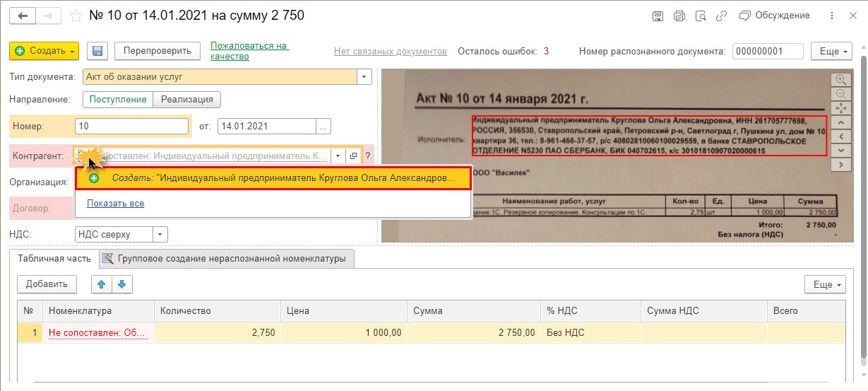Expand the НДС dropdown
Viewport: 868px width, 391px height.
click(160, 234)
